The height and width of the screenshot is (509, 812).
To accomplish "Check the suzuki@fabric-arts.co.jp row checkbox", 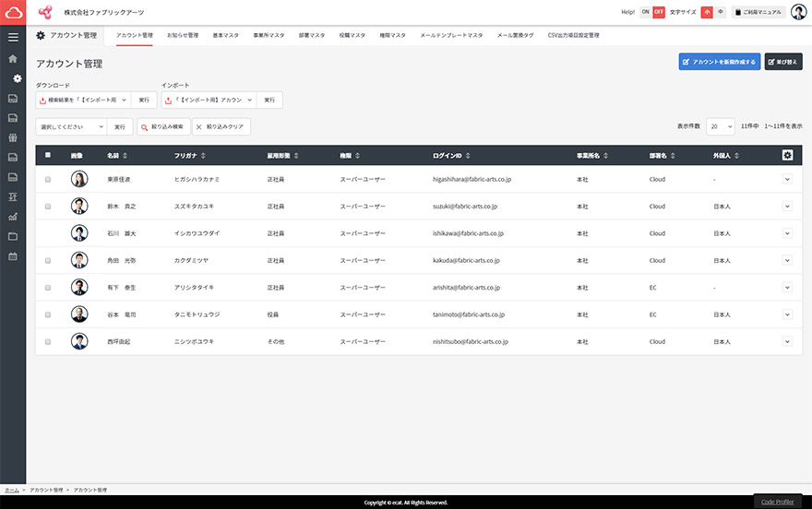I will coord(48,207).
